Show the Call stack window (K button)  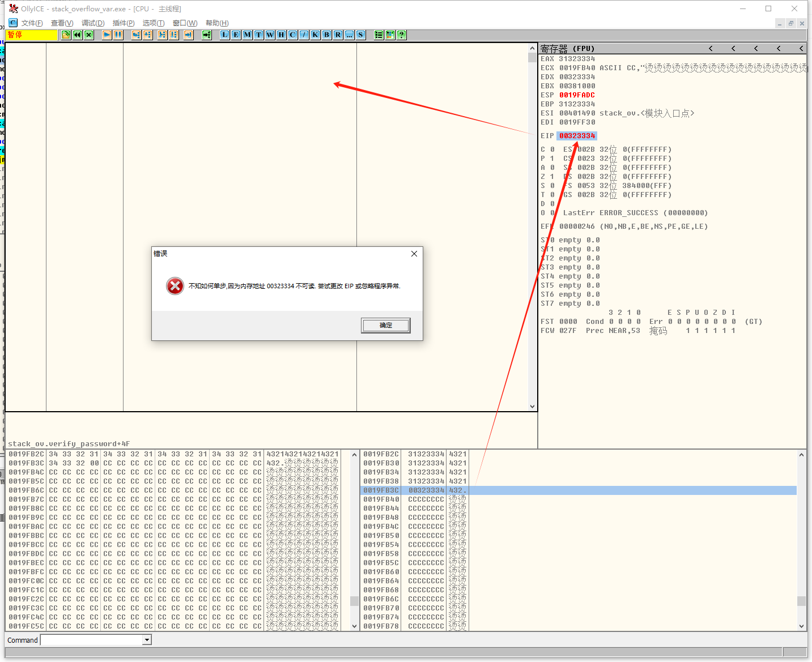(x=315, y=35)
